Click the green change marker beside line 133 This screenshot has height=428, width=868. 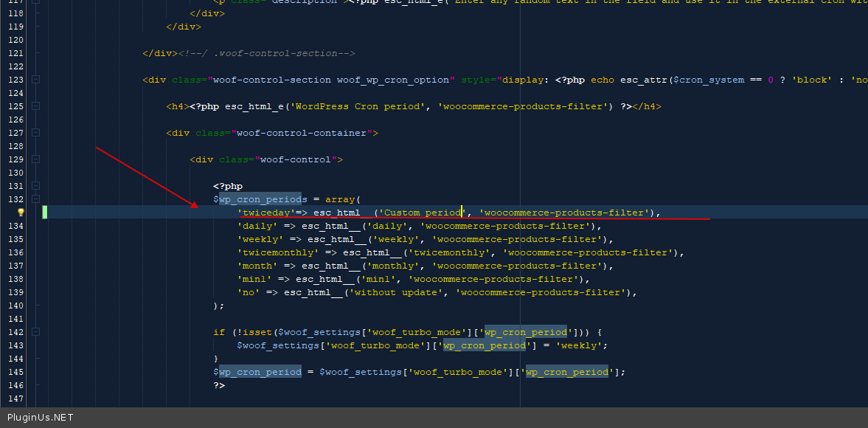[x=44, y=213]
